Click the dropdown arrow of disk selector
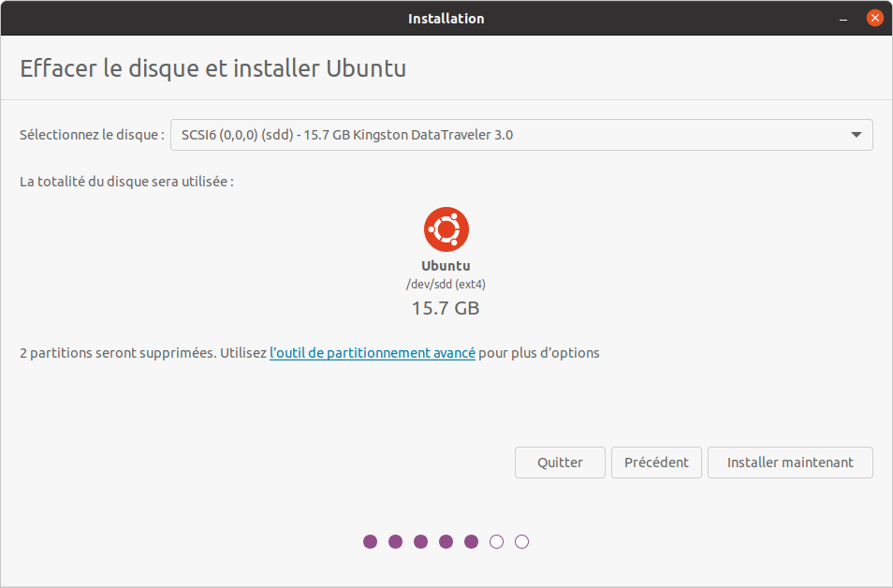The width and height of the screenshot is (893, 588). click(x=856, y=135)
